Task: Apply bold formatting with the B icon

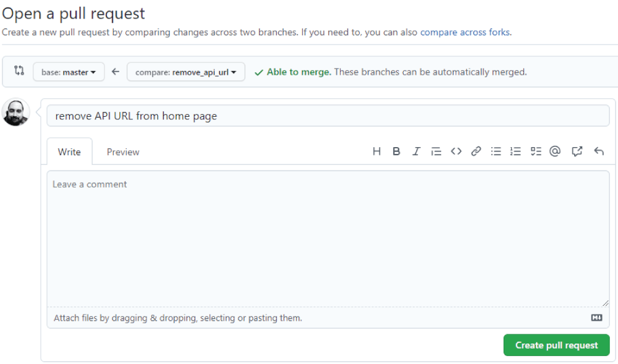Action: [x=396, y=151]
